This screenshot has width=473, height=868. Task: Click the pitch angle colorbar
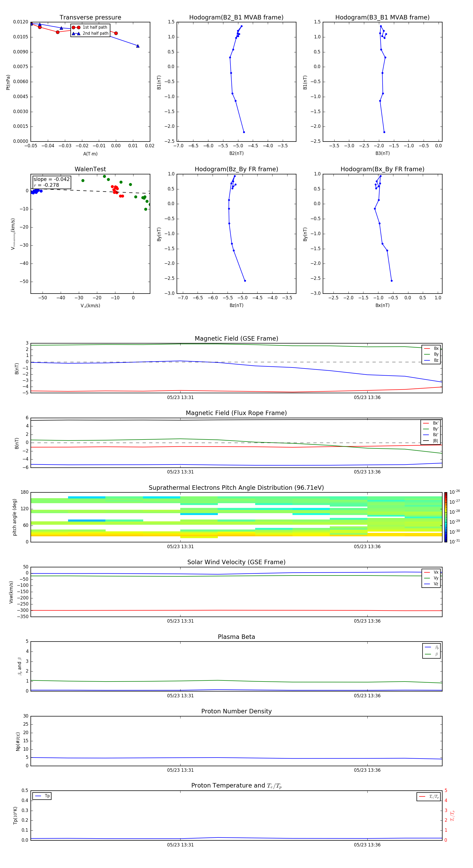pos(446,517)
